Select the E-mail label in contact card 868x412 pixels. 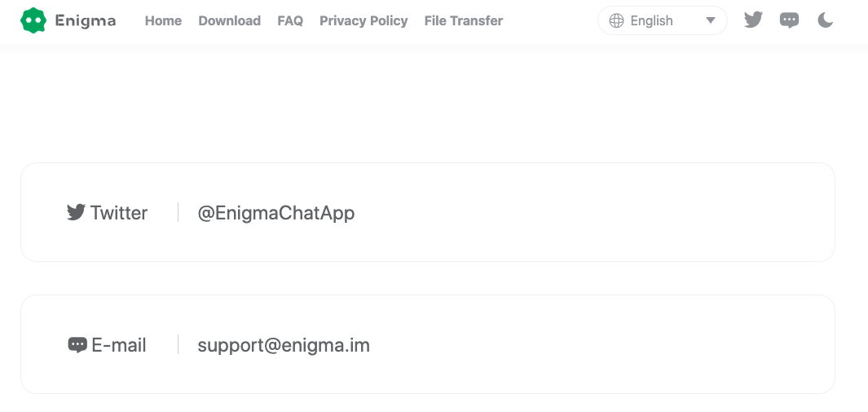tap(119, 345)
